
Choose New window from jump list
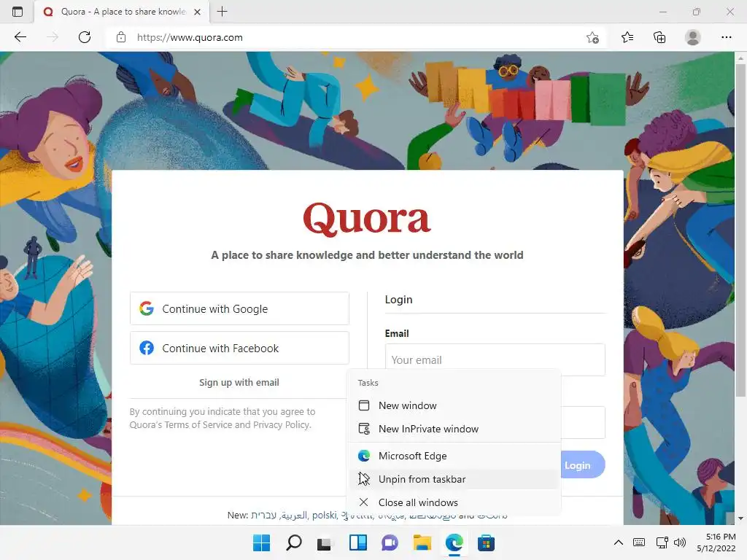click(x=454, y=405)
